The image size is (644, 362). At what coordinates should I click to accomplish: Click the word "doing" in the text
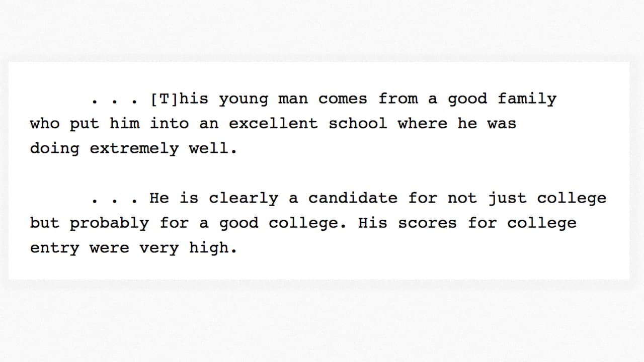54,149
